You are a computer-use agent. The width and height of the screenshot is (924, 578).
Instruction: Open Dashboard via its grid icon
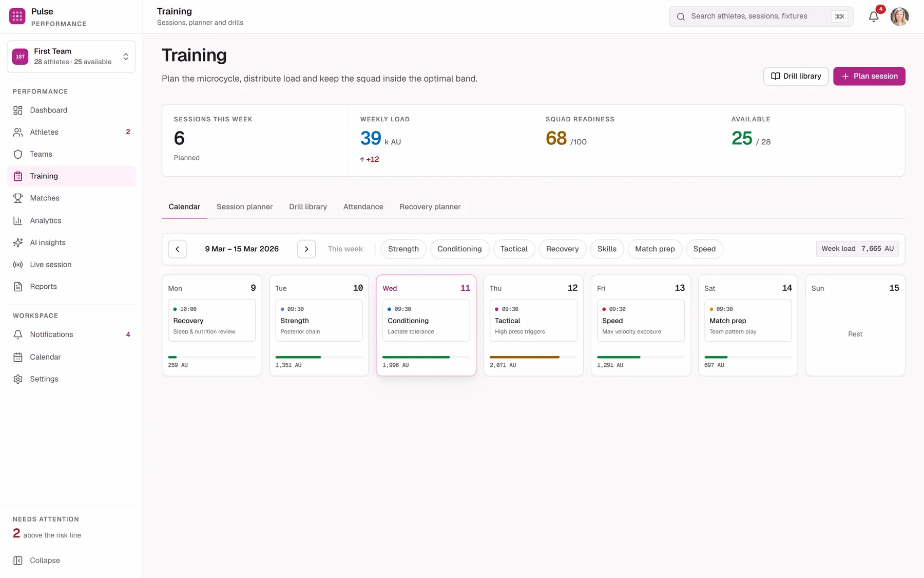[x=18, y=110]
